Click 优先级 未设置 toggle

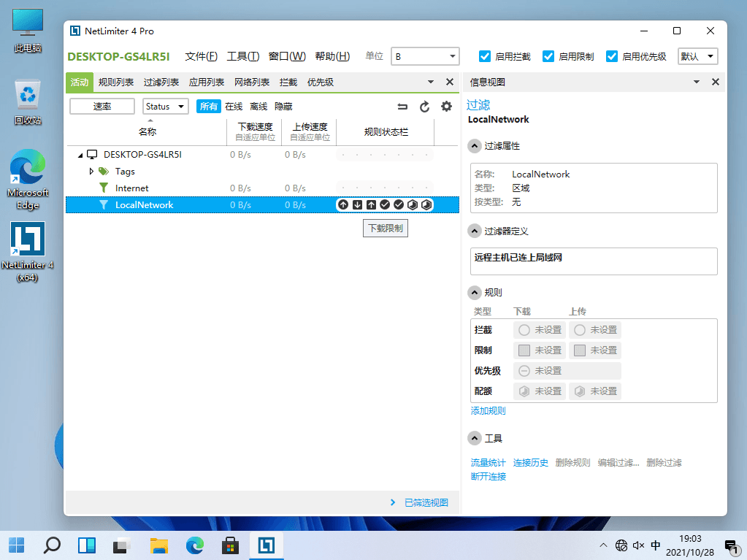click(567, 371)
